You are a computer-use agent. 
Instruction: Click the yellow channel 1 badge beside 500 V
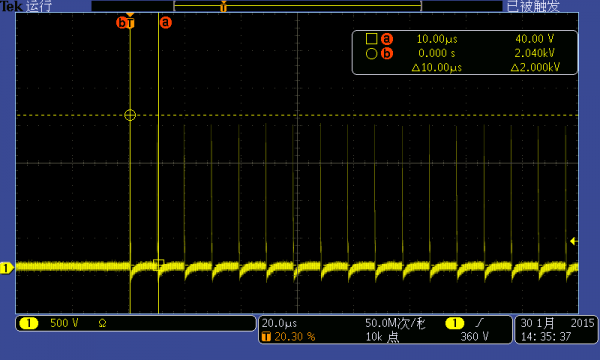coord(29,323)
